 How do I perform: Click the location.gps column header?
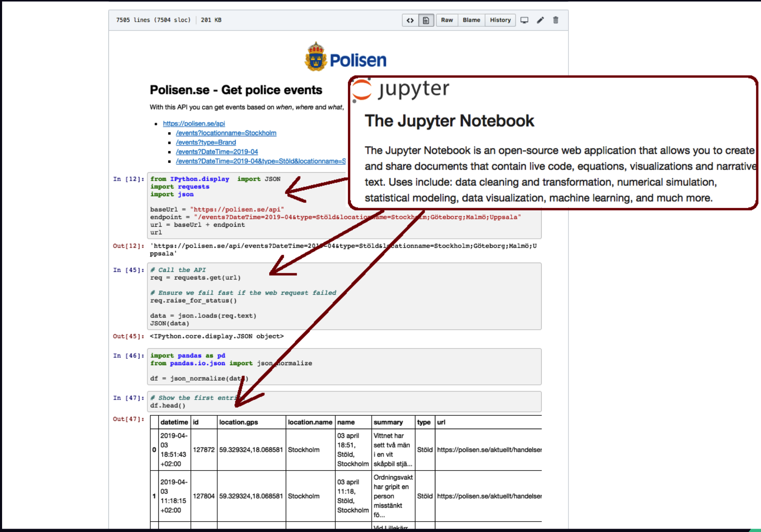point(252,422)
